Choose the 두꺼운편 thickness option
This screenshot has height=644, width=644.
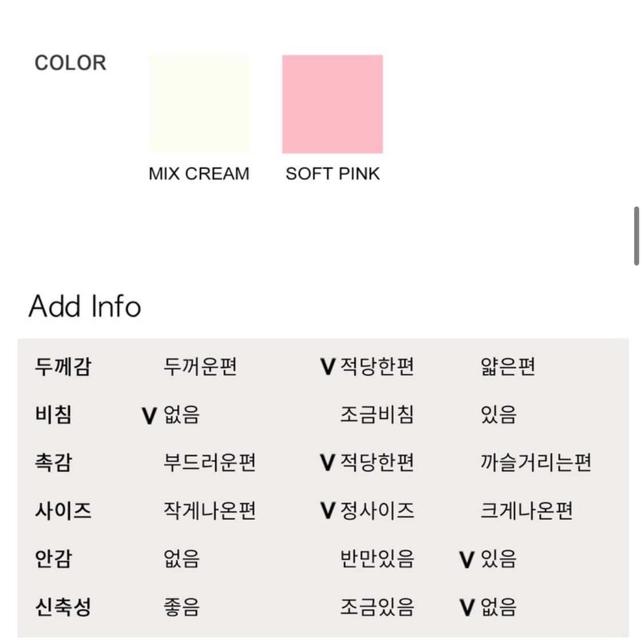(200, 366)
